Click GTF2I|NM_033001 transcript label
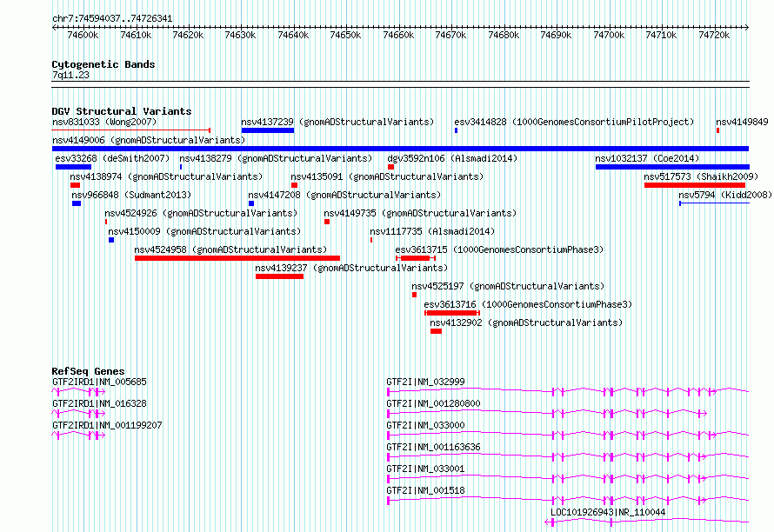This screenshot has width=774, height=532. tap(425, 469)
